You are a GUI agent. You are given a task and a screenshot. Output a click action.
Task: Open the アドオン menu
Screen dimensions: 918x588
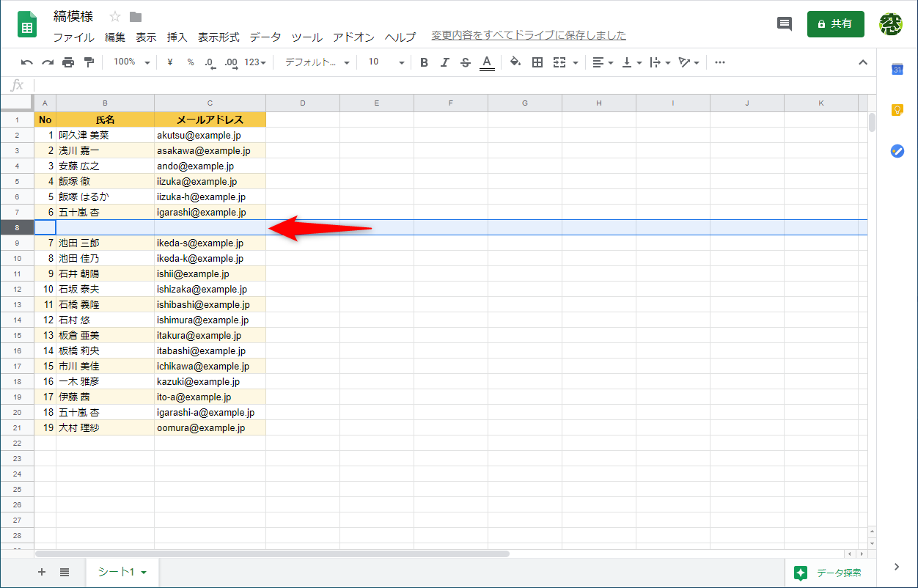[353, 37]
